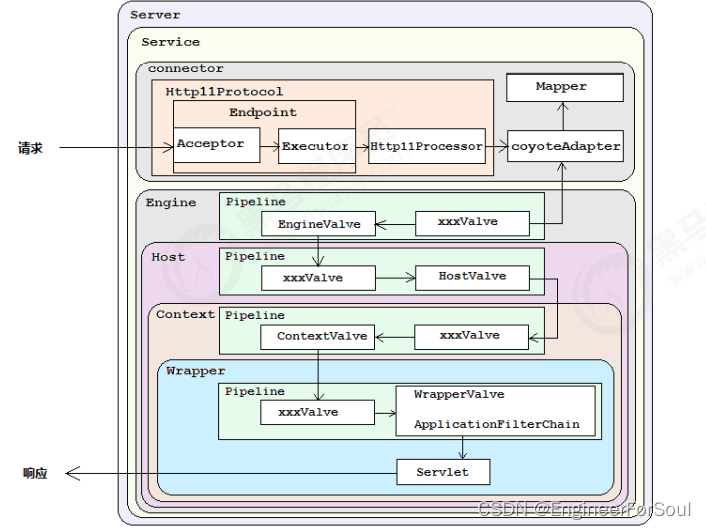Click the 请求 request label
This screenshot has height=529, width=706.
coord(30,148)
